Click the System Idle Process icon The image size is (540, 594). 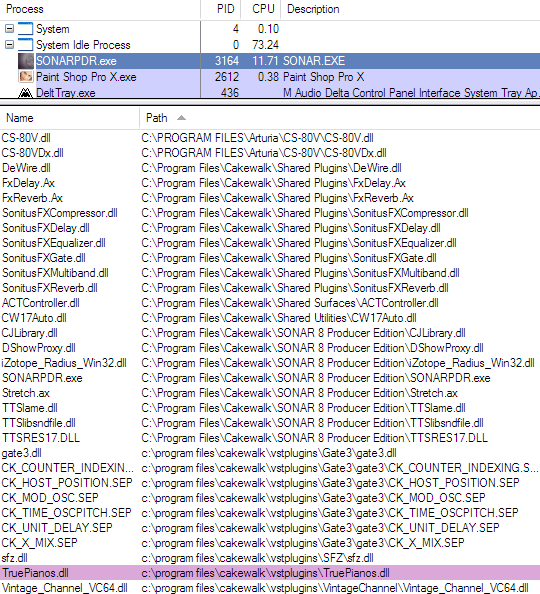(x=25, y=45)
